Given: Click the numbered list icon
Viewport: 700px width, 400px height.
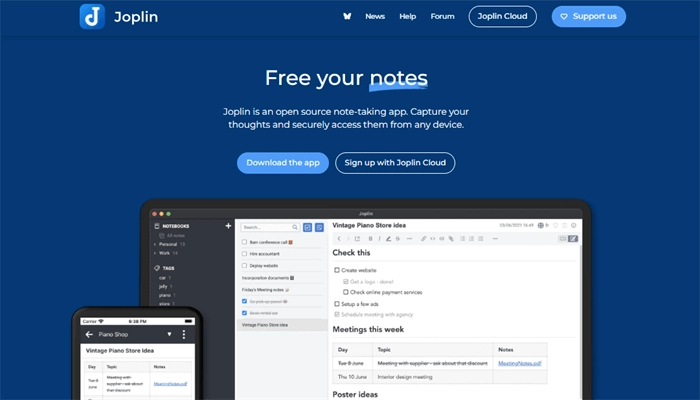Looking at the screenshot, I should coord(471,239).
